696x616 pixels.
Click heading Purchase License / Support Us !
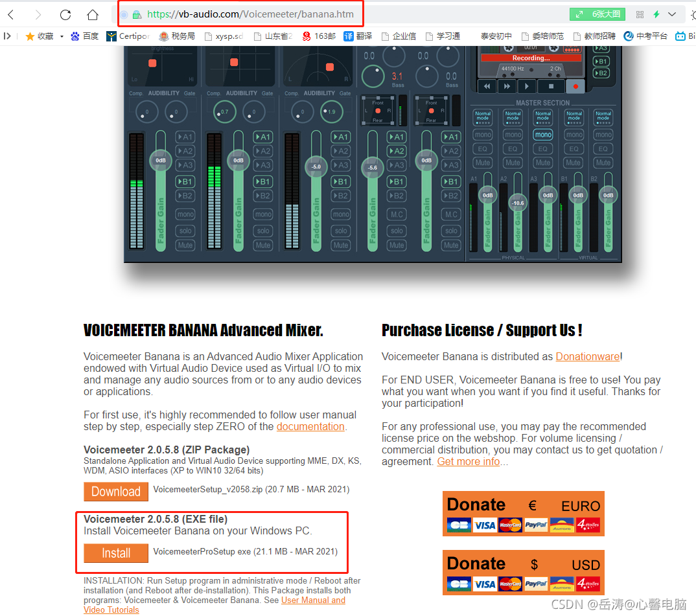482,330
